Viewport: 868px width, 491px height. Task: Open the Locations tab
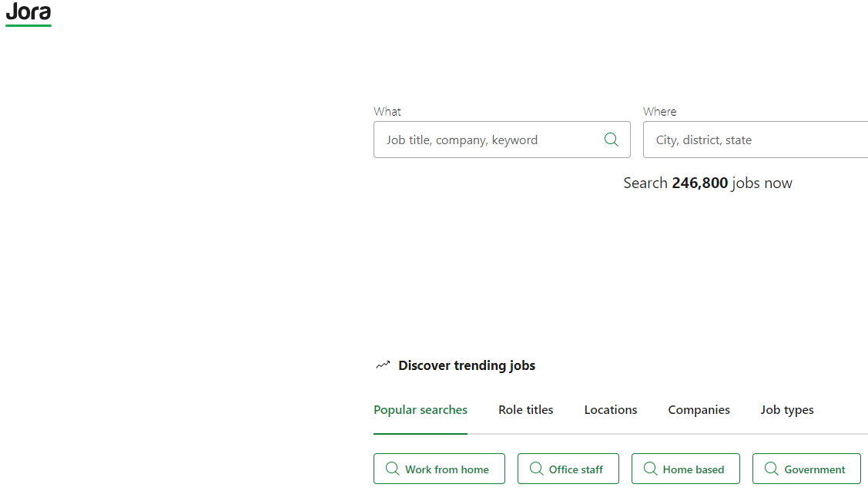[611, 410]
